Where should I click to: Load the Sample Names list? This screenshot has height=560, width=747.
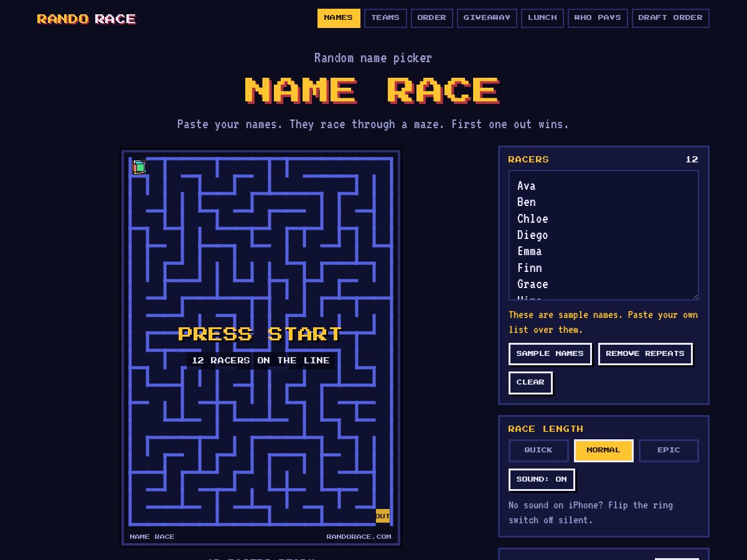pyautogui.click(x=550, y=353)
